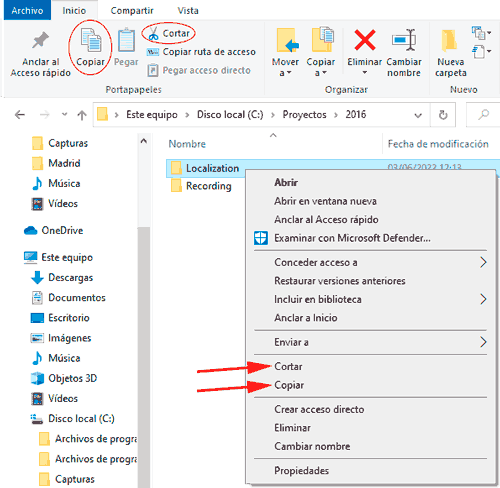Click Copiar ruta de acceso
The image size is (500, 488).
201,52
